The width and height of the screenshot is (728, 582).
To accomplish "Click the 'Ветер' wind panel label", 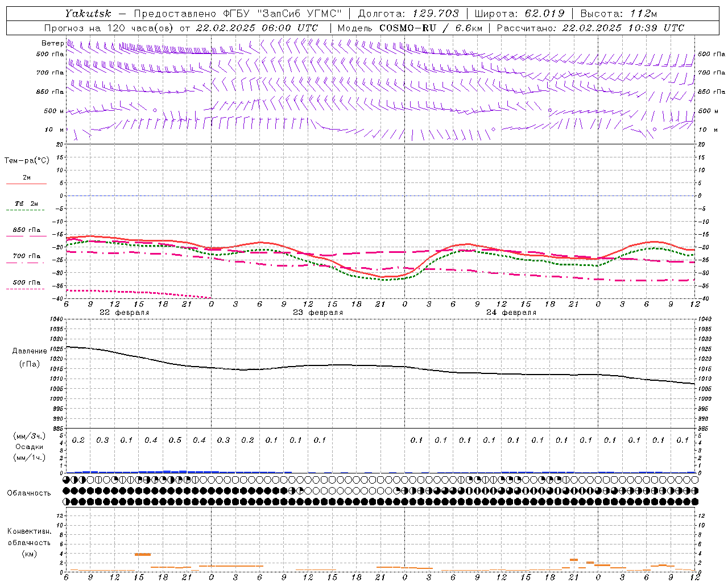I will point(52,43).
